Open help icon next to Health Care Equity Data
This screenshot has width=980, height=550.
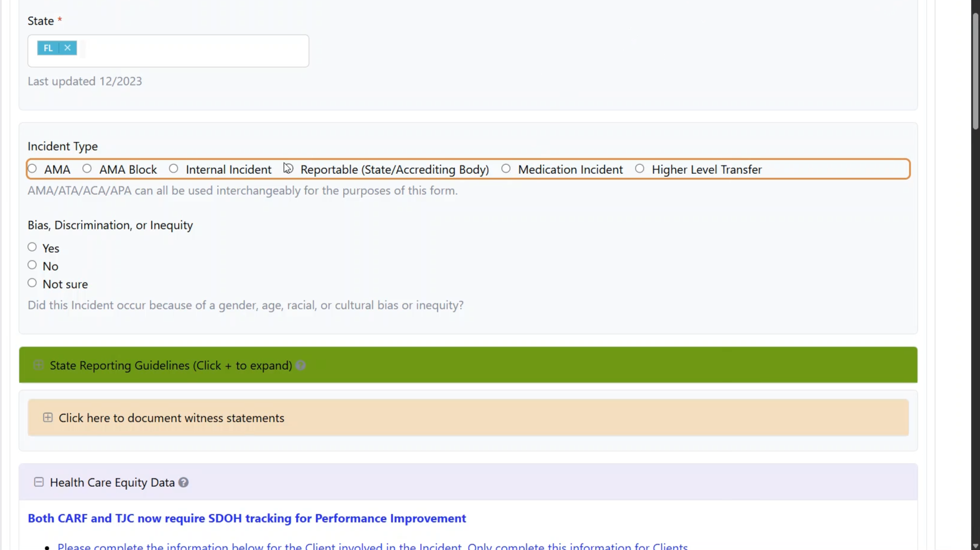click(x=184, y=483)
